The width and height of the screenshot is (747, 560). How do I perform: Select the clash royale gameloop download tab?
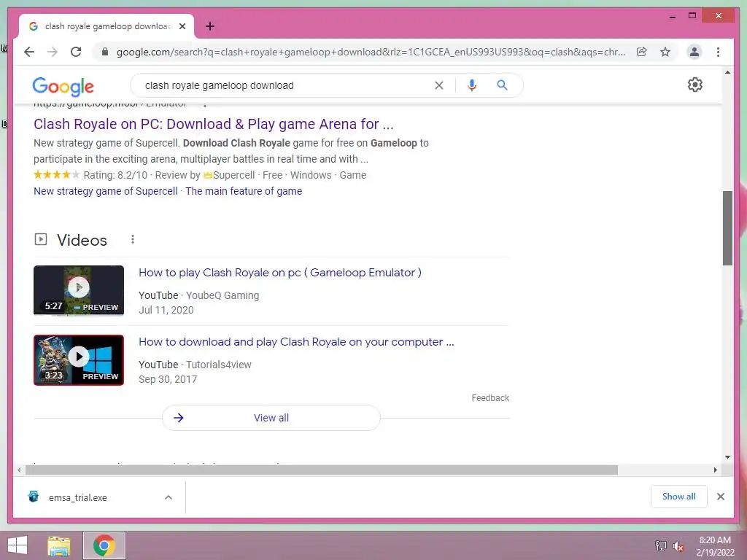point(107,26)
